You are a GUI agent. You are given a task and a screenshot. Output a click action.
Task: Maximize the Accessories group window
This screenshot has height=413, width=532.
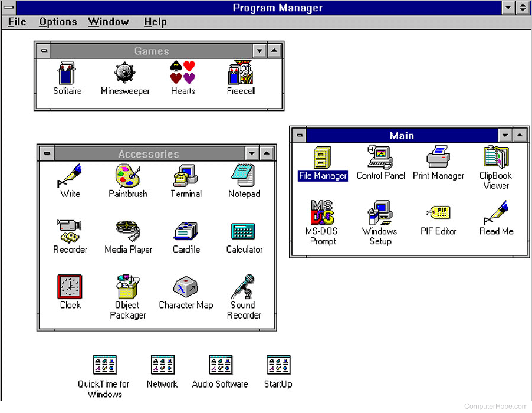(267, 154)
